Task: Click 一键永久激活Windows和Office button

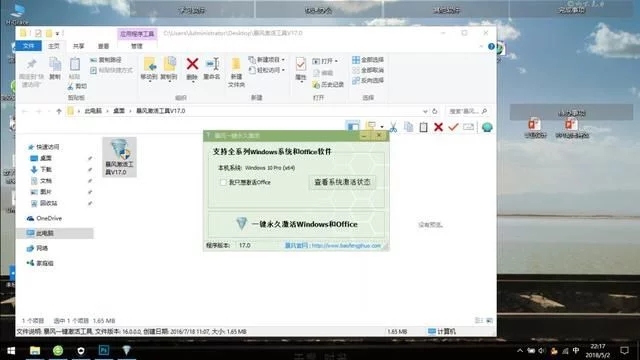Action: coord(297,224)
